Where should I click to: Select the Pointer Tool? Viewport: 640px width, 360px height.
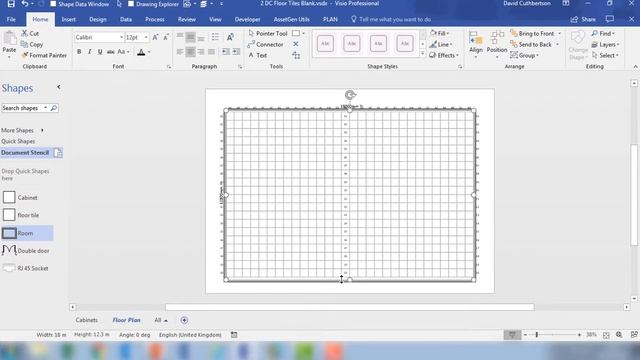(268, 33)
